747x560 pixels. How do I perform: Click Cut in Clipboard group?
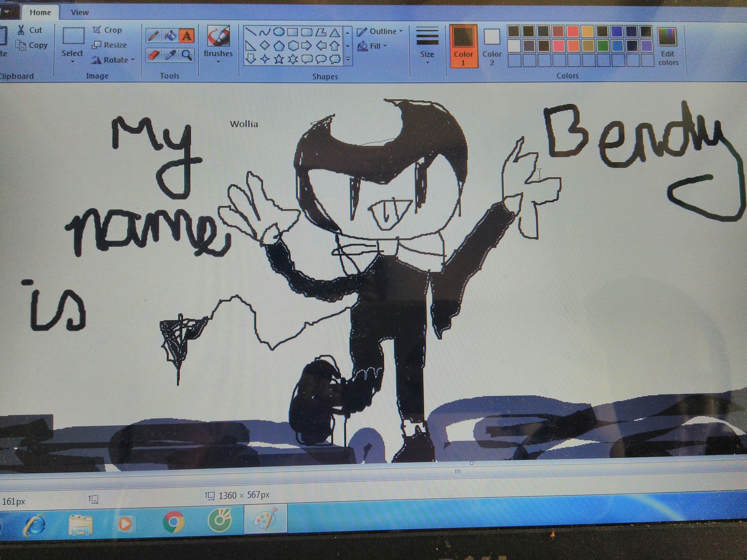click(x=30, y=30)
